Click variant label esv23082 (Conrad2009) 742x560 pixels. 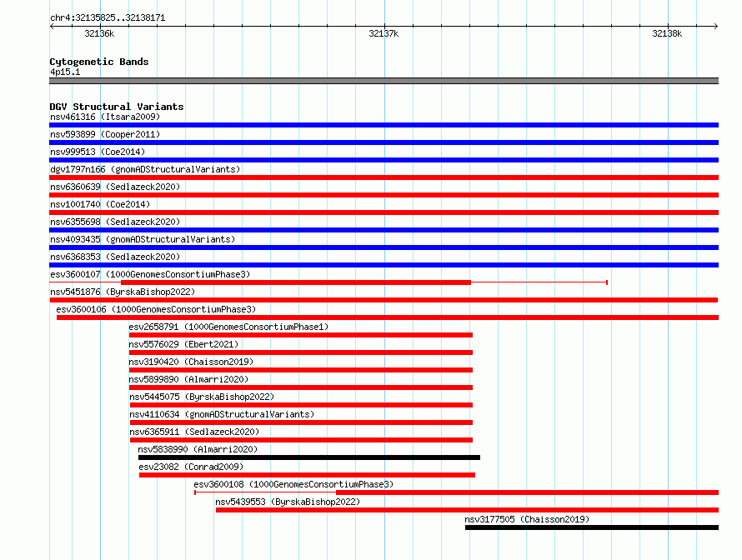click(x=191, y=467)
